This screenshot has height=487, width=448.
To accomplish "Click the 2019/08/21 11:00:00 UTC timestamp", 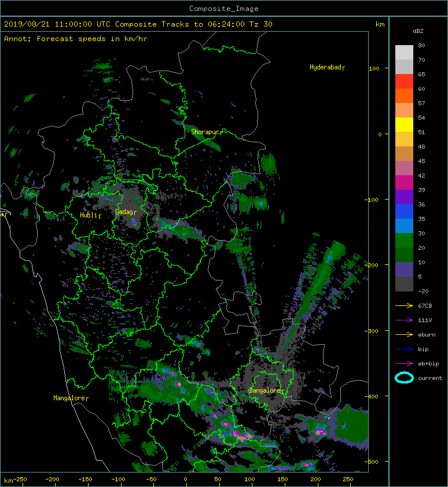I will (x=57, y=24).
